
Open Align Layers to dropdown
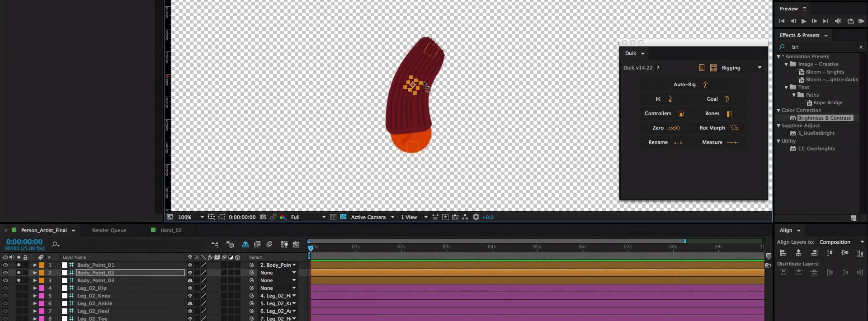click(x=841, y=242)
